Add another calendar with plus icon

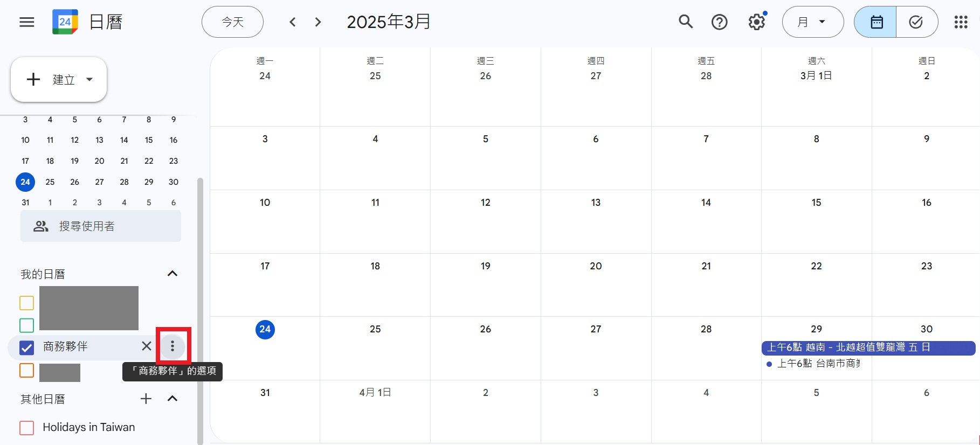[x=146, y=399]
